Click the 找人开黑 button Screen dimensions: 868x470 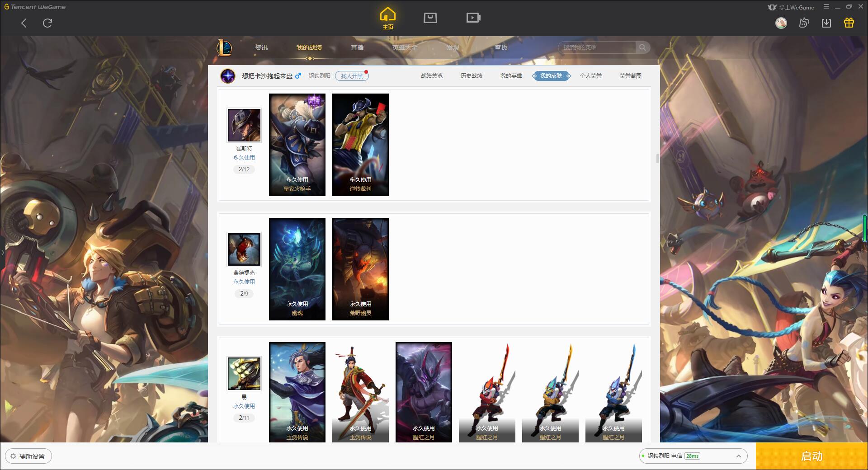[352, 76]
